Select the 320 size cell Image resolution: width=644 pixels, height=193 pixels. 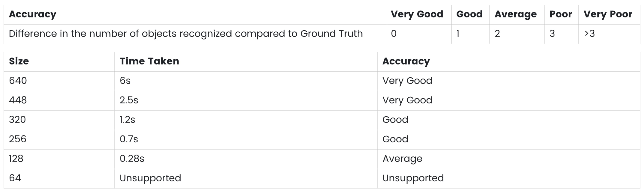[x=17, y=120]
